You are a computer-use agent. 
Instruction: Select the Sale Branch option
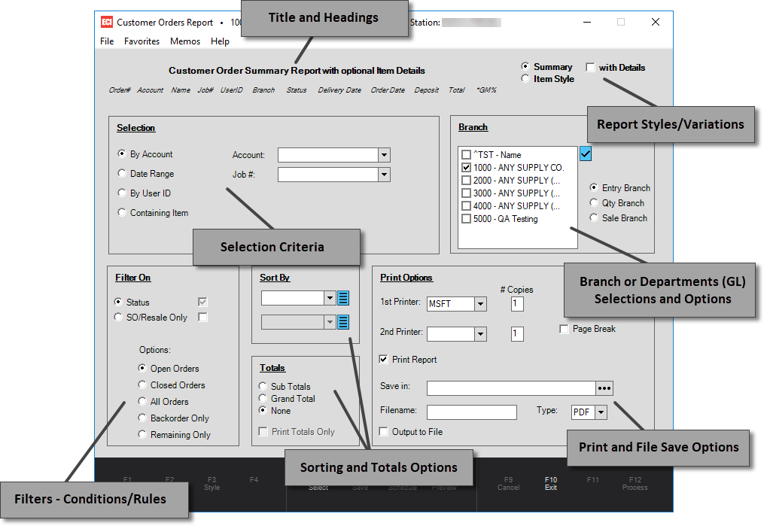tap(594, 217)
